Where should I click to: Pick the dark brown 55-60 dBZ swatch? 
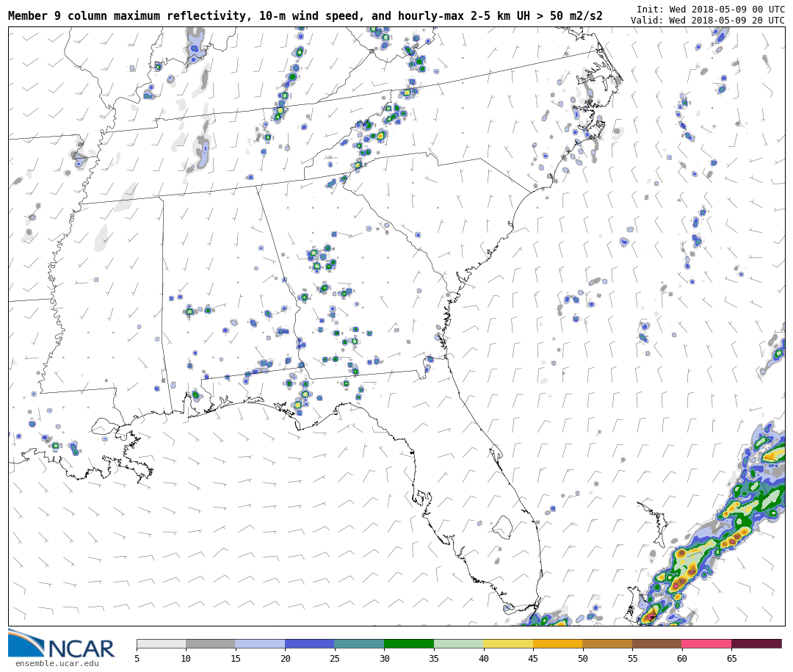click(x=656, y=643)
